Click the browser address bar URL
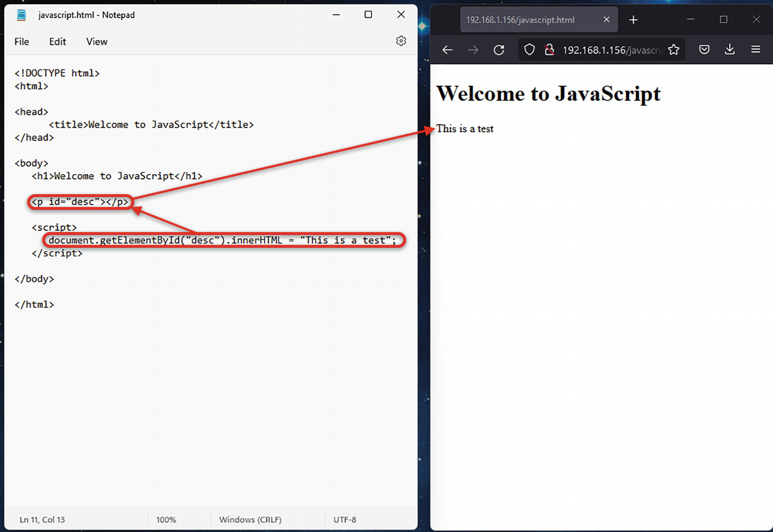This screenshot has width=773, height=532. [610, 50]
